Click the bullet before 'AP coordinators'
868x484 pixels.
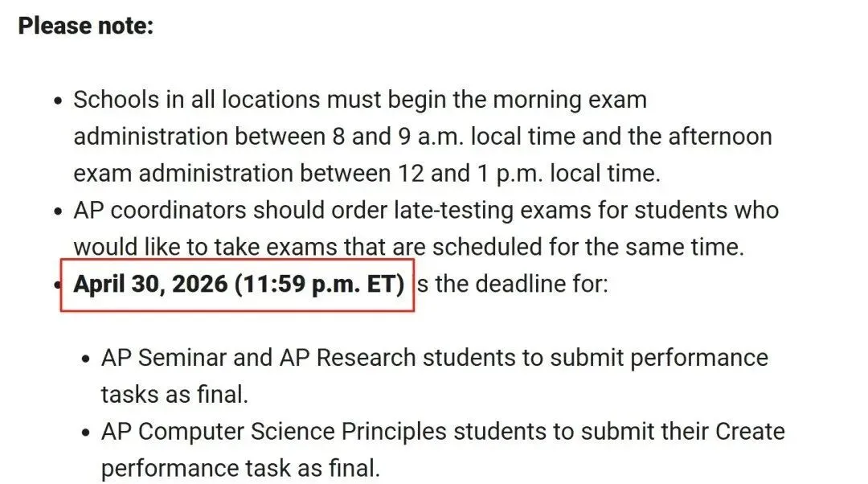(58, 211)
